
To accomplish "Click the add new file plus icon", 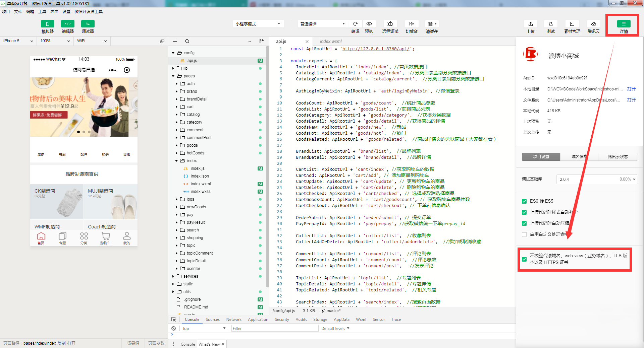I will click(x=175, y=41).
